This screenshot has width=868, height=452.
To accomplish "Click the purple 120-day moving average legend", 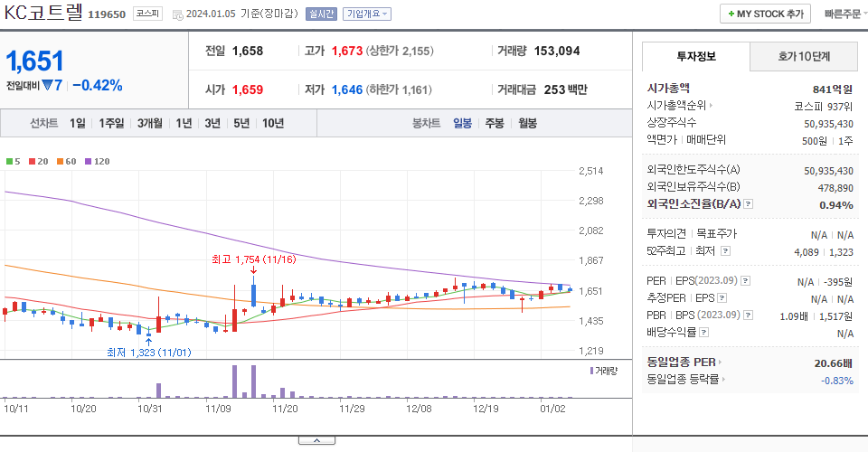I will (x=98, y=162).
